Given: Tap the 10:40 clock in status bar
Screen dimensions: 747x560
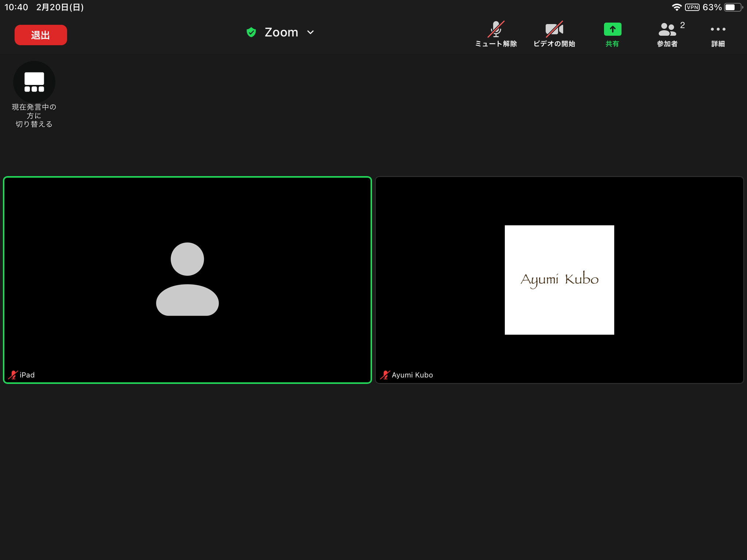Looking at the screenshot, I should pyautogui.click(x=16, y=7).
